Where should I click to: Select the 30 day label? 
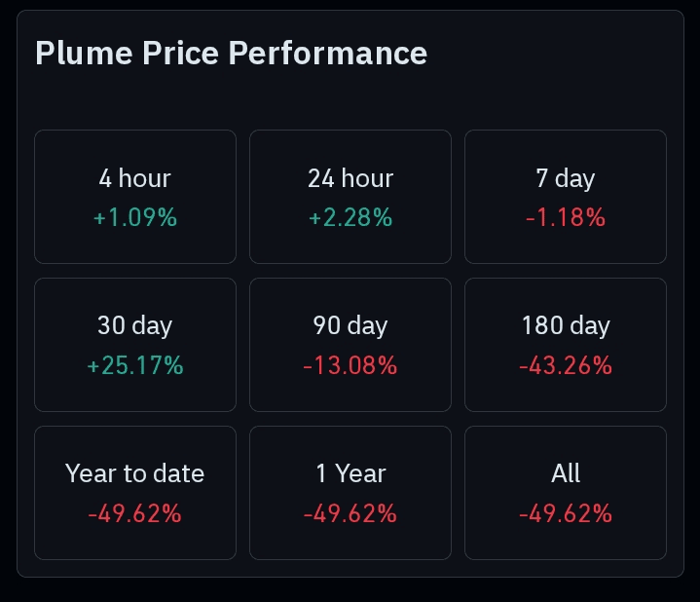(x=134, y=326)
